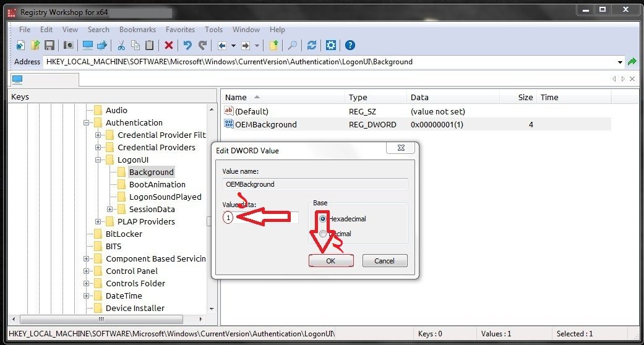
Task: Open the File menu
Action: coord(25,30)
